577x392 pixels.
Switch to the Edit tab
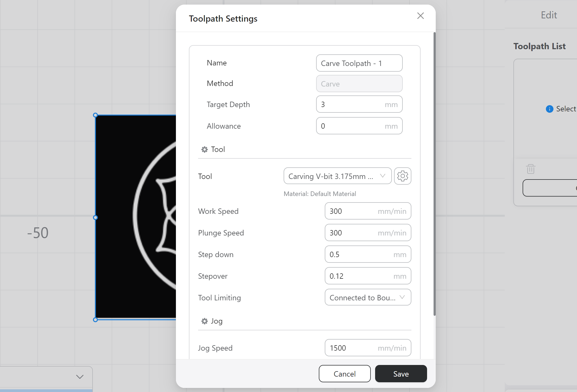point(549,15)
